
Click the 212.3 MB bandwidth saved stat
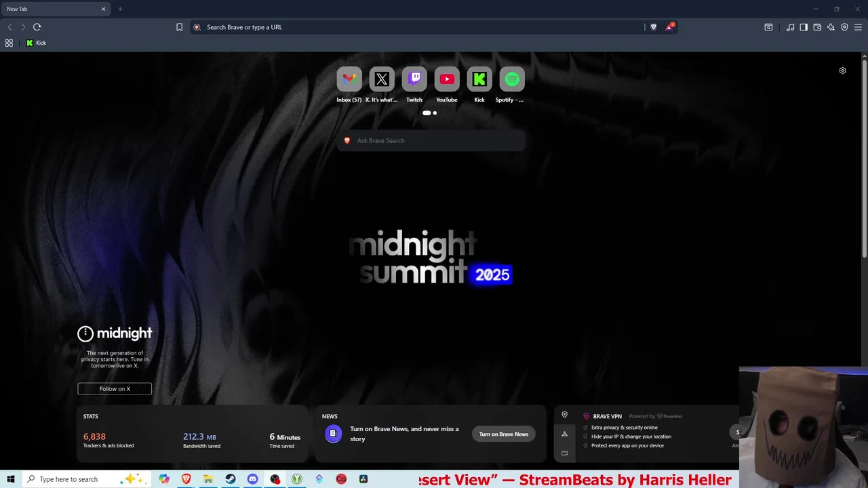point(201,441)
